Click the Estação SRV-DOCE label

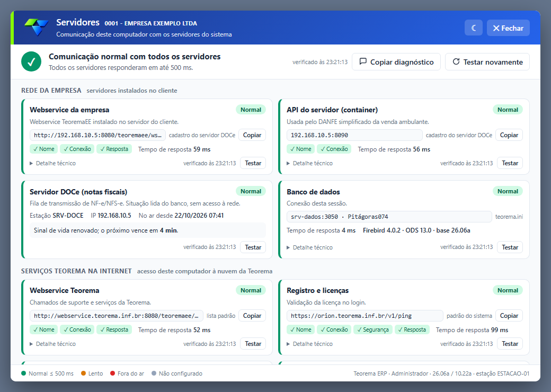tap(57, 215)
